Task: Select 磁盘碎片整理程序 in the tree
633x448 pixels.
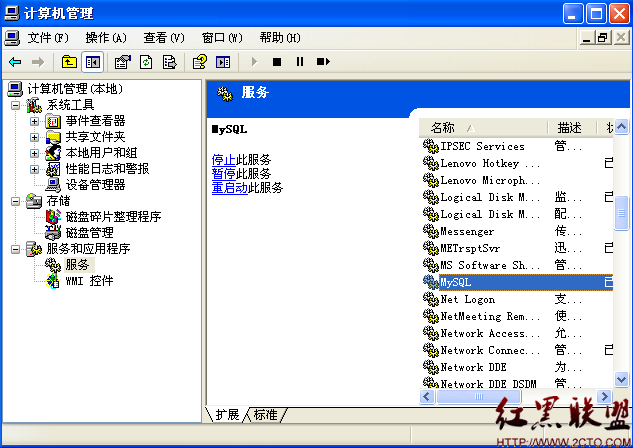Action: point(113,217)
